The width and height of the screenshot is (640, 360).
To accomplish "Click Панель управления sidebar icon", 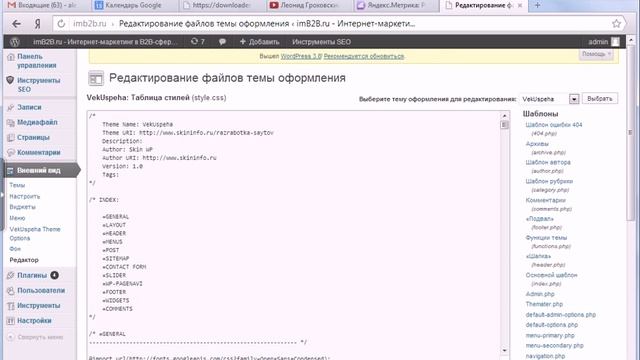I will tap(11, 57).
